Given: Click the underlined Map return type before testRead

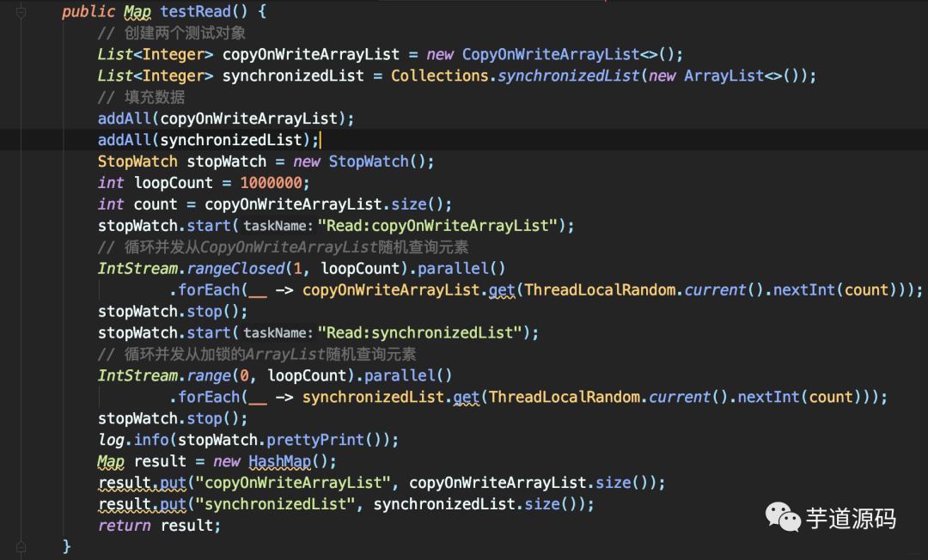Looking at the screenshot, I should pyautogui.click(x=137, y=12).
